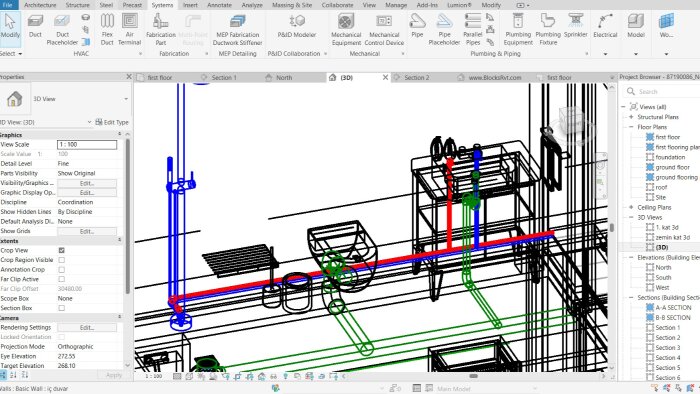Switch to the North view tab
The image size is (700, 394).
(284, 77)
